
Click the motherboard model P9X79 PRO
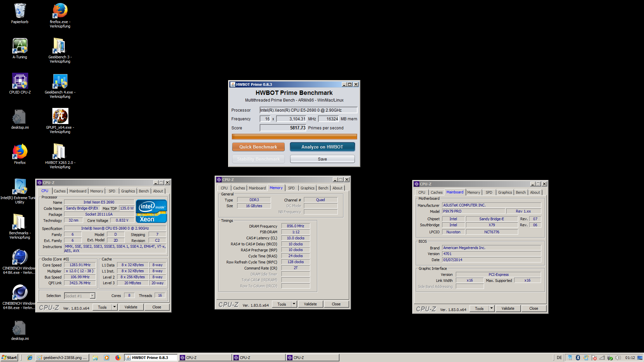(474, 211)
